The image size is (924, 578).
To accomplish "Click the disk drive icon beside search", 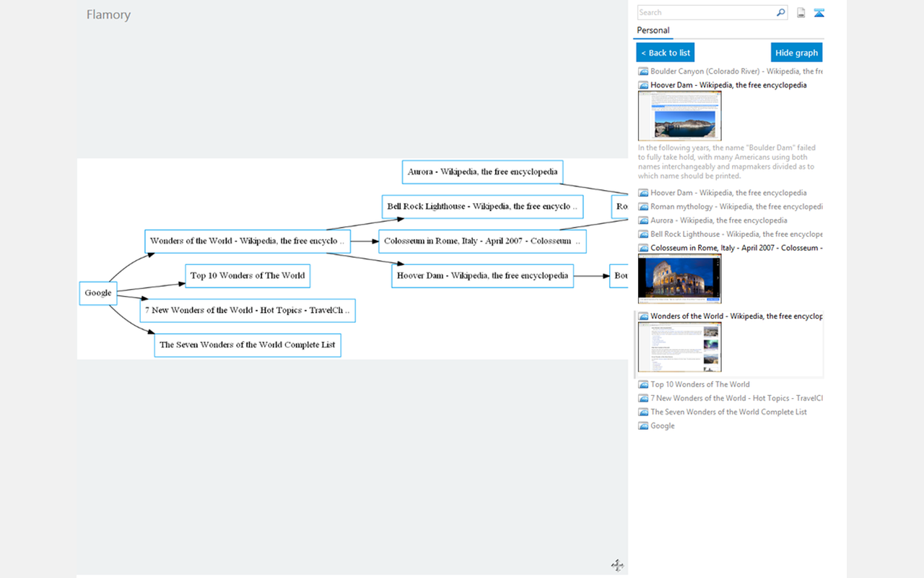I will (x=801, y=12).
